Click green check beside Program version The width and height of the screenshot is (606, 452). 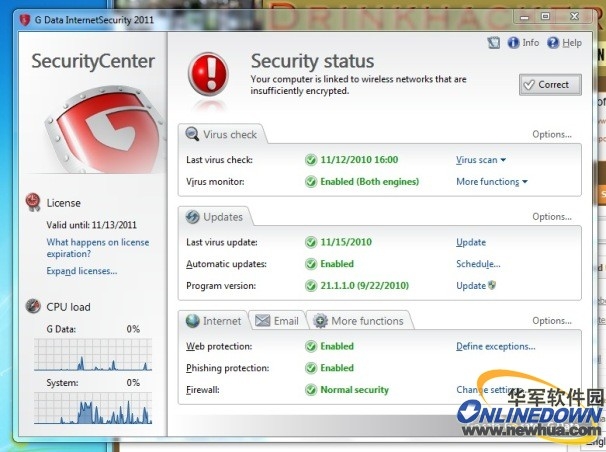point(311,286)
